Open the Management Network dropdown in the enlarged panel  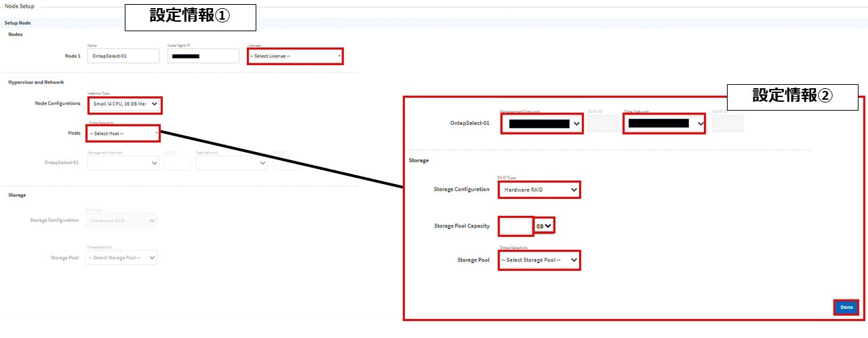click(x=541, y=124)
